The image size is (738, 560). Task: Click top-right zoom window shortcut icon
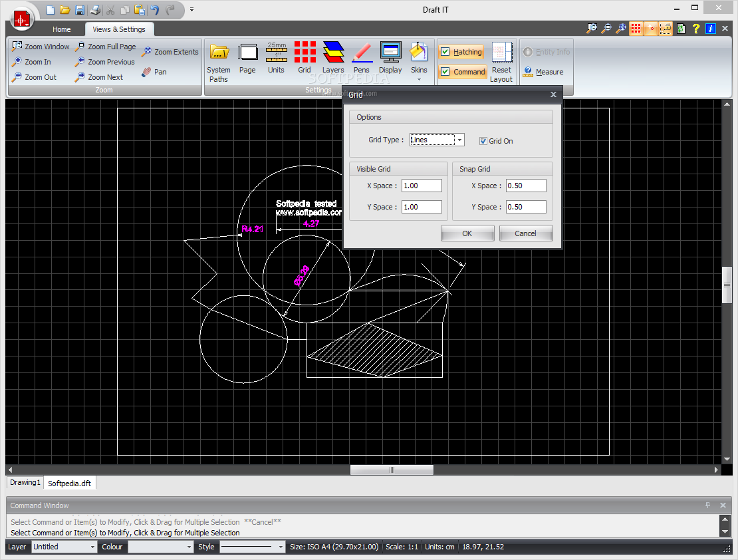[592, 29]
